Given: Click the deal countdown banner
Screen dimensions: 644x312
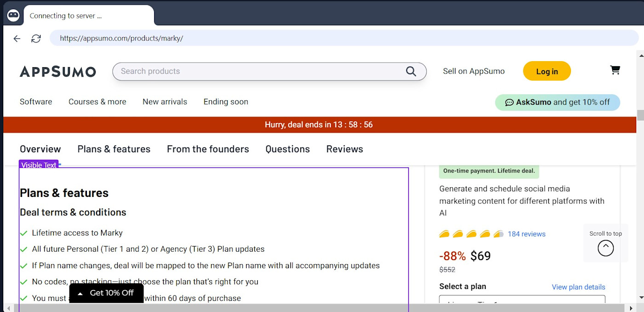Looking at the screenshot, I should pyautogui.click(x=319, y=125).
